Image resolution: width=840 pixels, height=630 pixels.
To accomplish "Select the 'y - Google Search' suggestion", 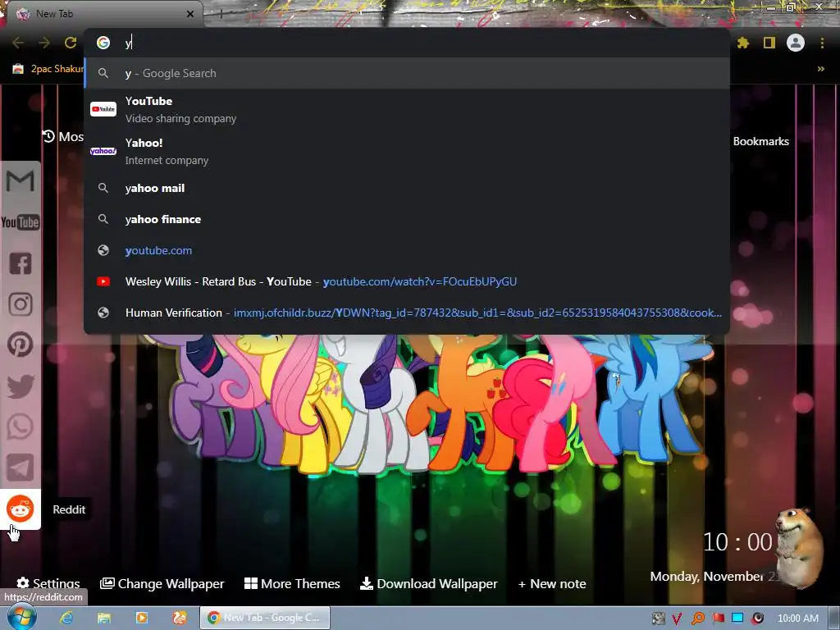I will (x=407, y=73).
